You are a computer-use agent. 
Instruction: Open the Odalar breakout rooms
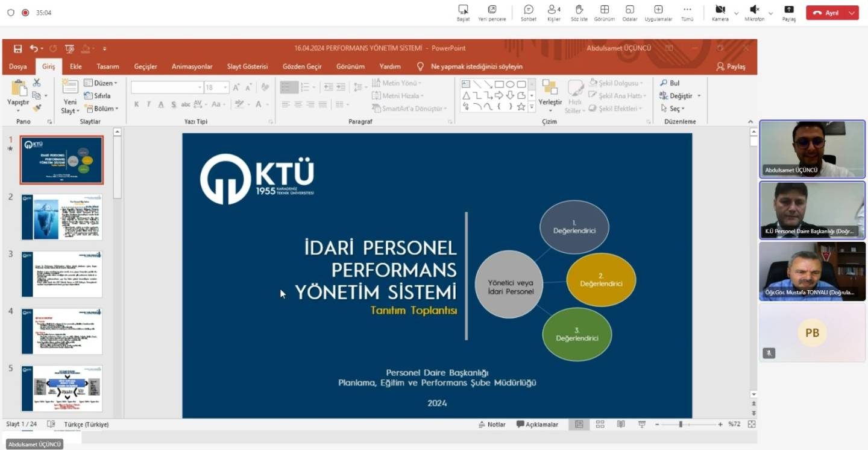pyautogui.click(x=629, y=12)
